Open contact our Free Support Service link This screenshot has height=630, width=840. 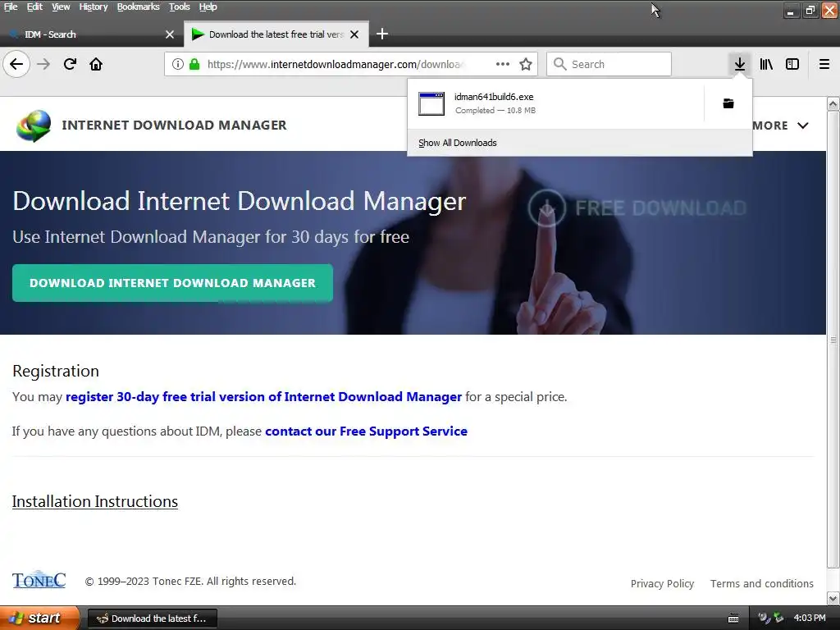click(367, 431)
